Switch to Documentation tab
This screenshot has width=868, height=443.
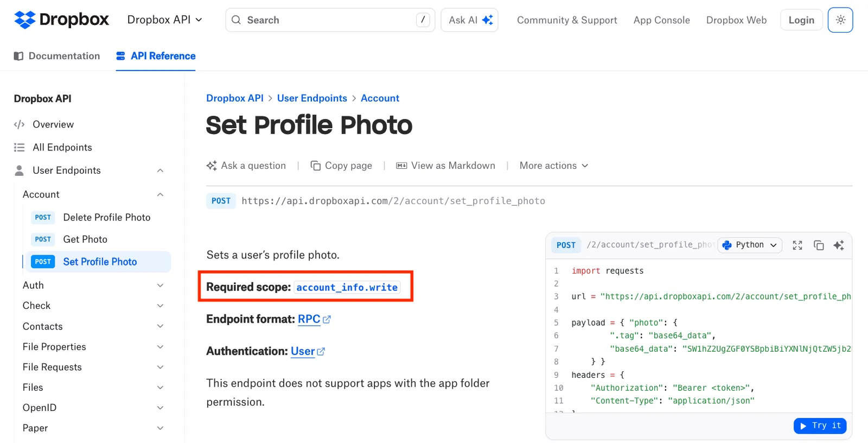57,56
